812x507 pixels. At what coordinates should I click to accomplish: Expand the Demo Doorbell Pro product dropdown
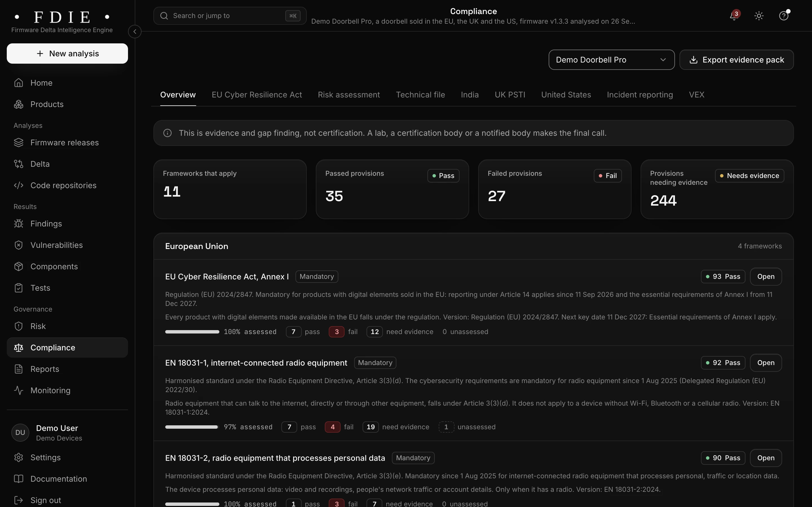[611, 60]
